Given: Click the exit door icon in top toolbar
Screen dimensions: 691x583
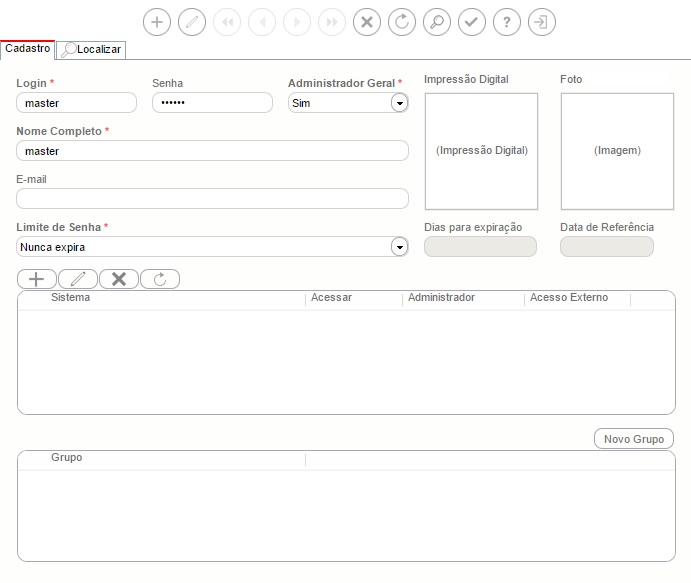Looking at the screenshot, I should coord(541,22).
